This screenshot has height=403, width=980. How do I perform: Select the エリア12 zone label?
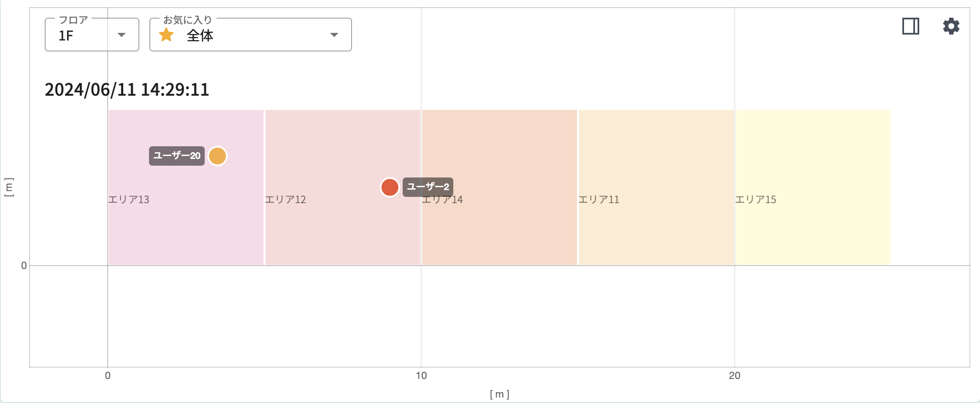tap(285, 199)
